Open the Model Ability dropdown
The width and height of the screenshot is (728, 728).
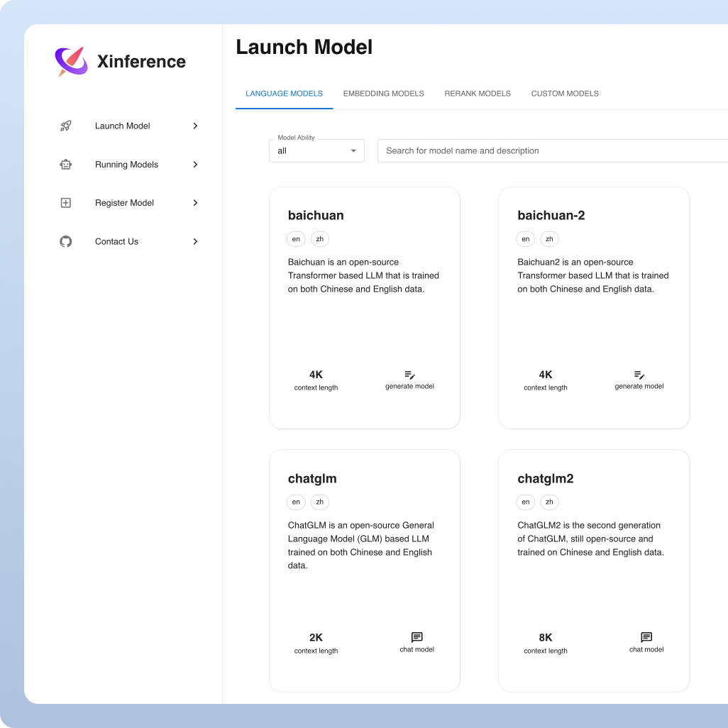316,151
